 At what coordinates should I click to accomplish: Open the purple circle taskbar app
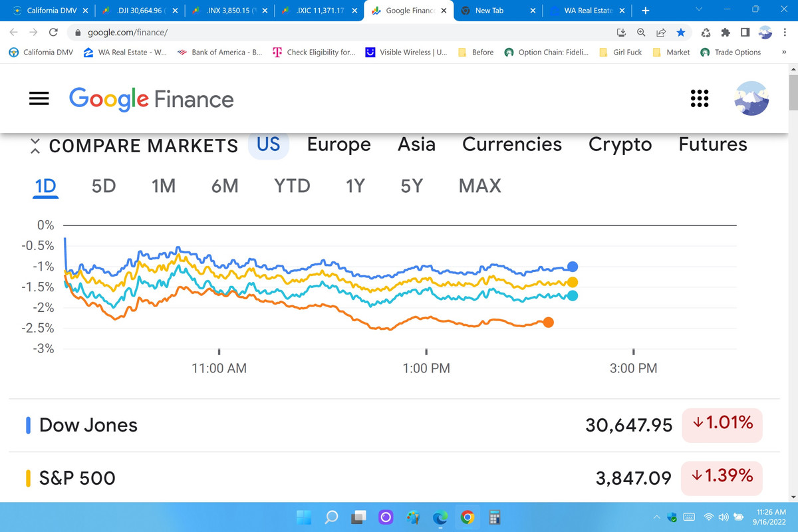[x=386, y=517]
